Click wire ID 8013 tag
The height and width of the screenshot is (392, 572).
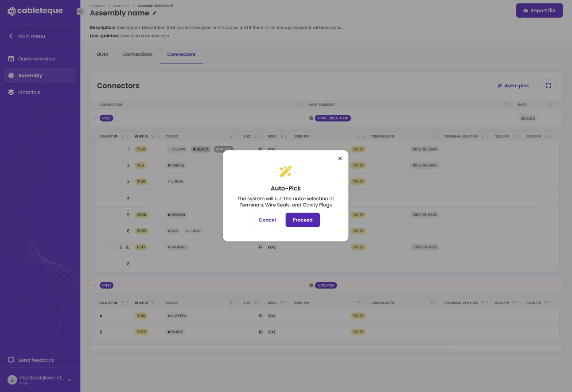(x=141, y=247)
